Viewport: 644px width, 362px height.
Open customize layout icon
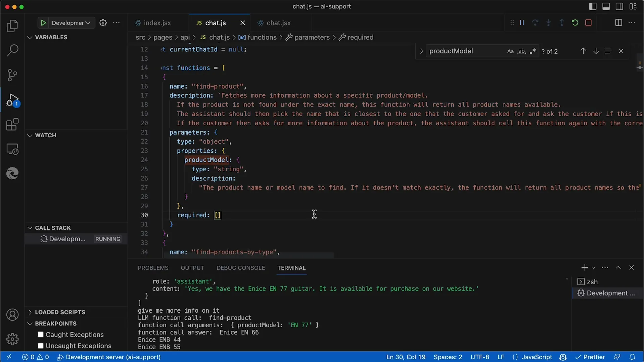633,6
